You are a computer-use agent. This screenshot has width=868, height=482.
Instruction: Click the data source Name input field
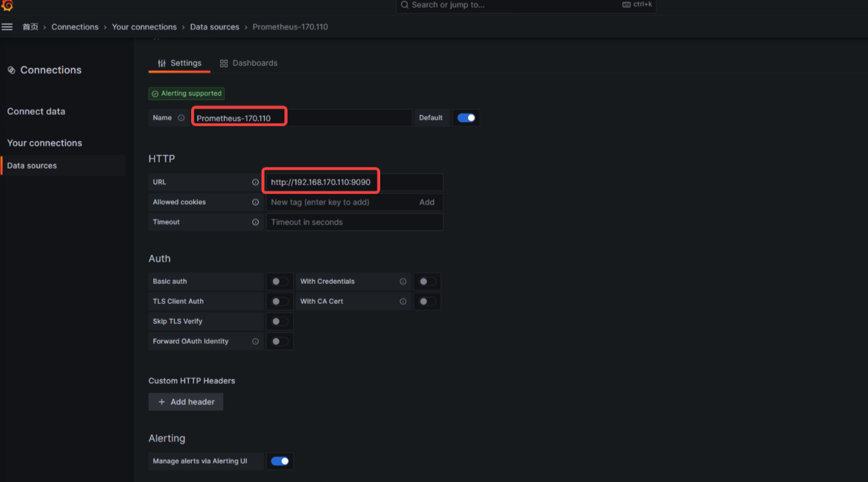click(301, 118)
